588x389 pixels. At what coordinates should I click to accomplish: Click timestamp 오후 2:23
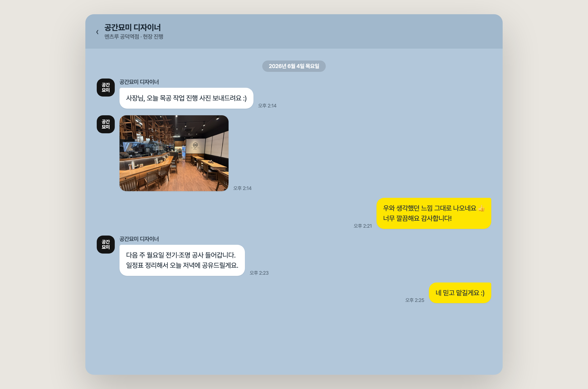259,273
